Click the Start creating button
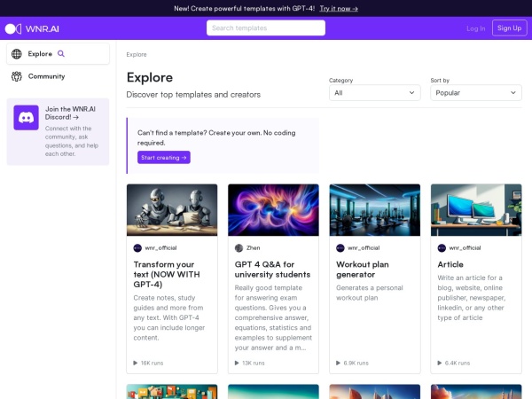This screenshot has height=399, width=532. tap(163, 157)
